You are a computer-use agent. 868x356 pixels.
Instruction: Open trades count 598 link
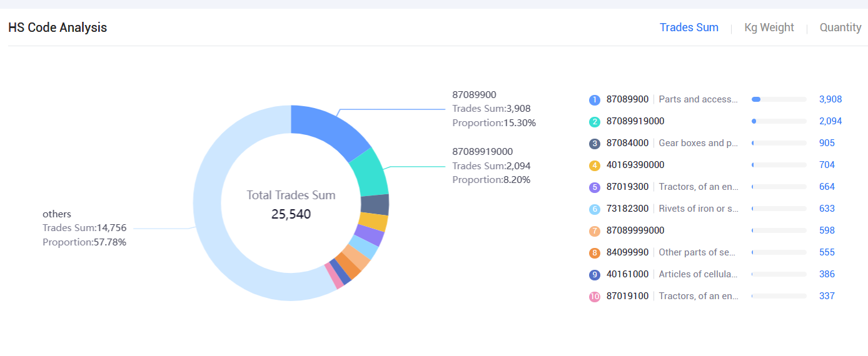(827, 230)
